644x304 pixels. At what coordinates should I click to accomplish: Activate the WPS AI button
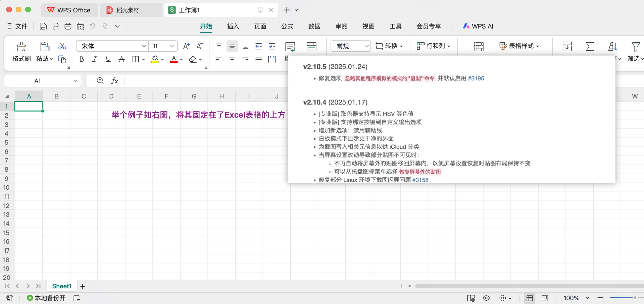pyautogui.click(x=478, y=26)
